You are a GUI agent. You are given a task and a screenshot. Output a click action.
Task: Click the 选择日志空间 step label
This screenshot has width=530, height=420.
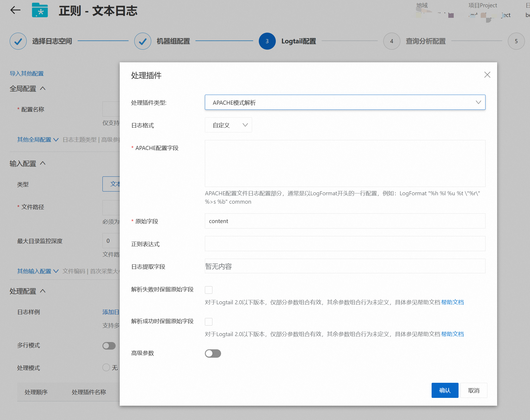(52, 41)
